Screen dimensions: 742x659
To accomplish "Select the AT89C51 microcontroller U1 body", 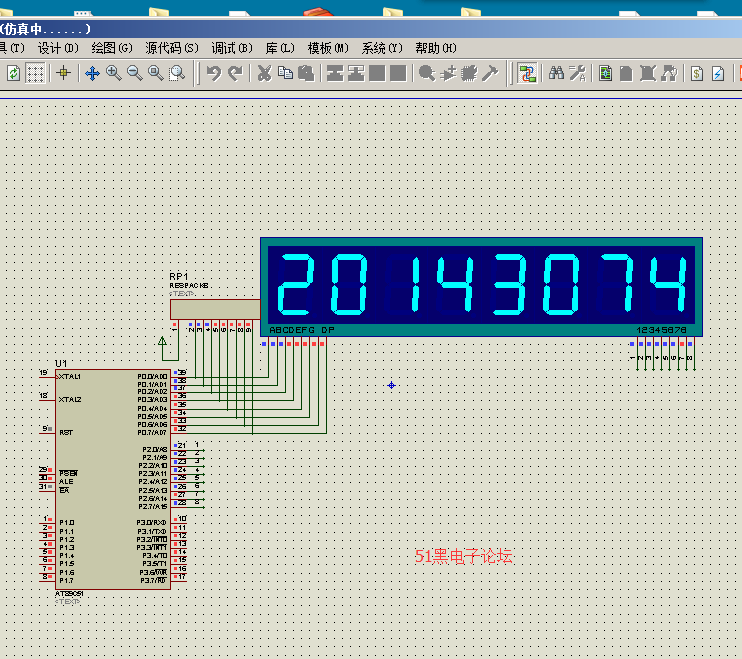I will [113, 479].
